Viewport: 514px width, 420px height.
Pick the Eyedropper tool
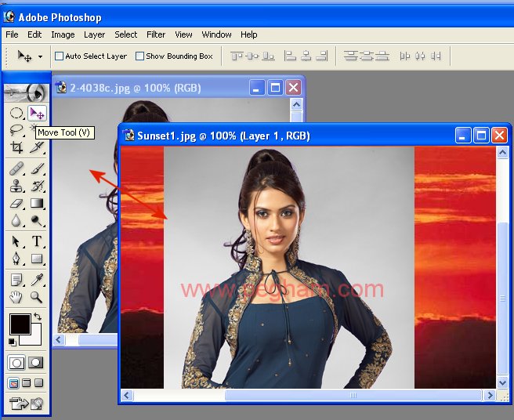tap(37, 280)
